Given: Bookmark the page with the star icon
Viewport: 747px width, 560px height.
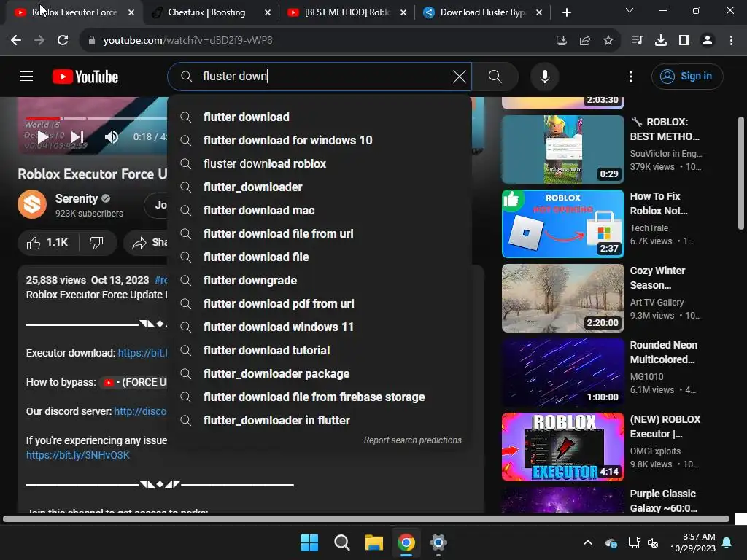Looking at the screenshot, I should (608, 41).
